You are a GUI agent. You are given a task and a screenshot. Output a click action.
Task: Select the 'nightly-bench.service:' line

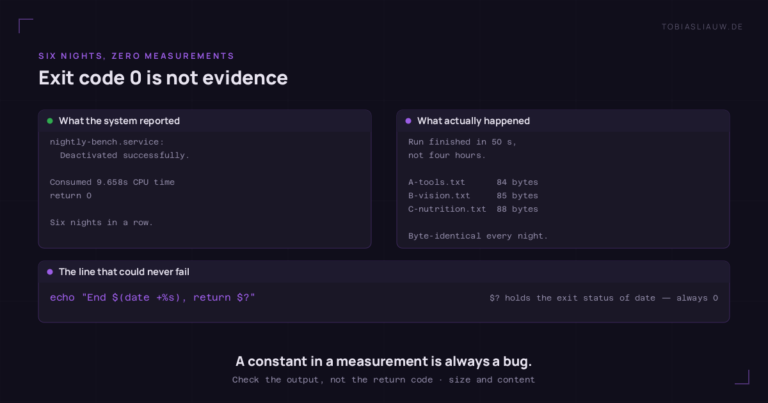tap(107, 142)
